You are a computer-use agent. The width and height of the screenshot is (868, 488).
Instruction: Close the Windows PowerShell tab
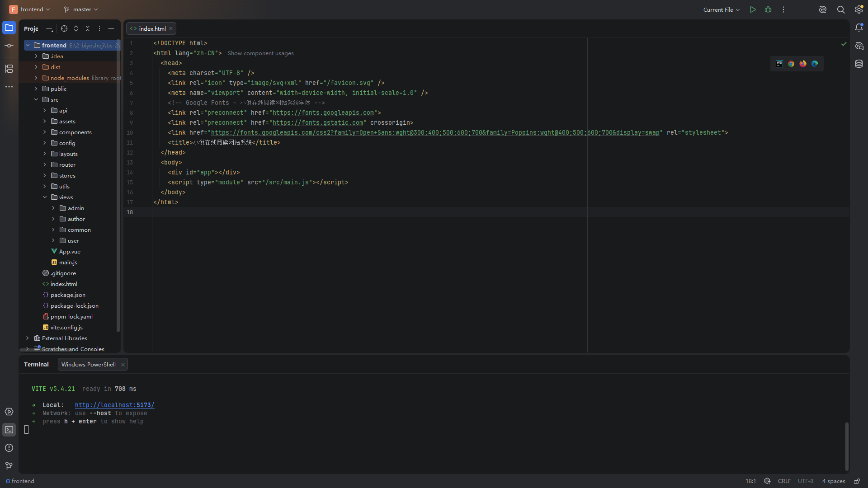point(123,365)
